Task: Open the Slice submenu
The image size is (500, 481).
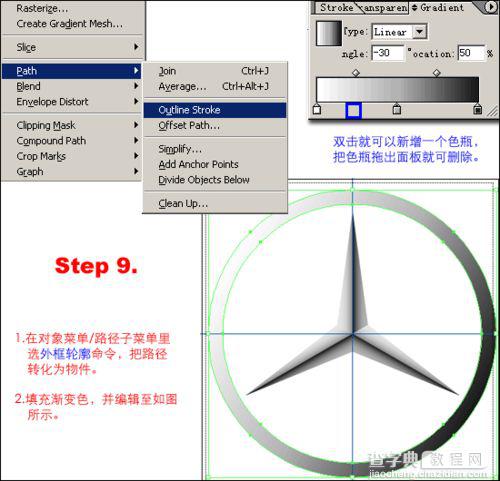Action: [x=72, y=47]
